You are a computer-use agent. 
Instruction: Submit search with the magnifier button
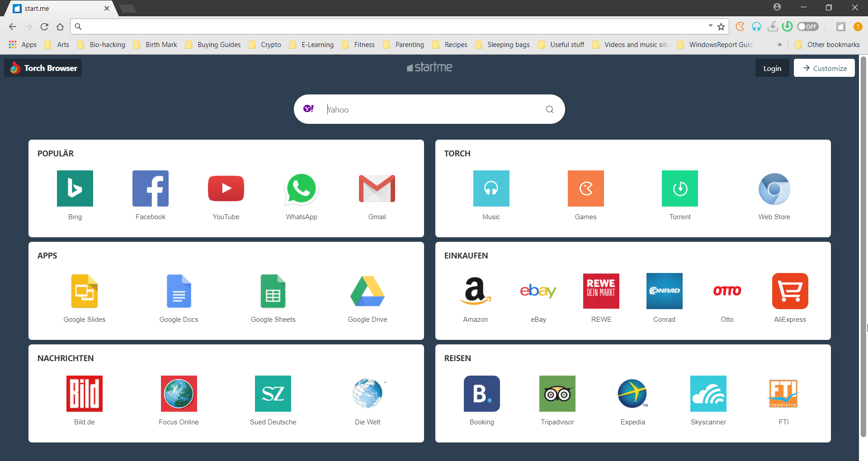[550, 109]
